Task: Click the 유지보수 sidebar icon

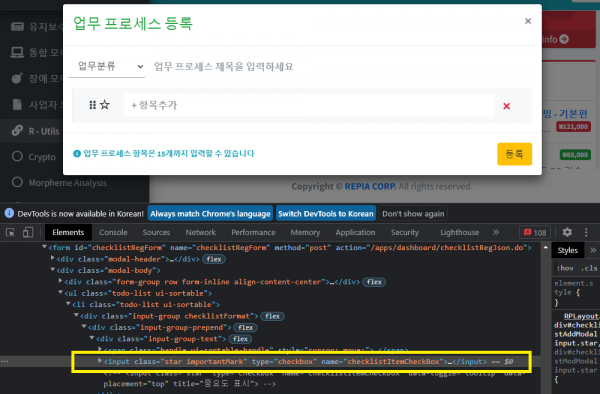Action: [17, 26]
